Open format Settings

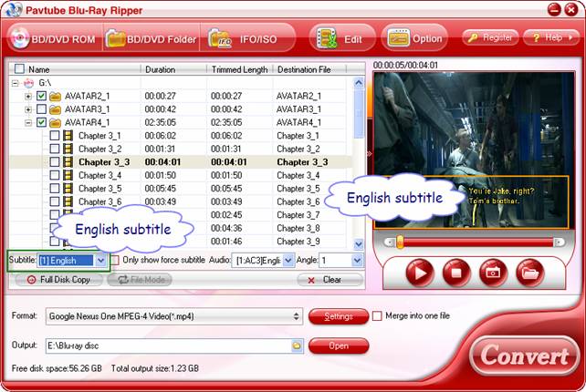click(339, 316)
